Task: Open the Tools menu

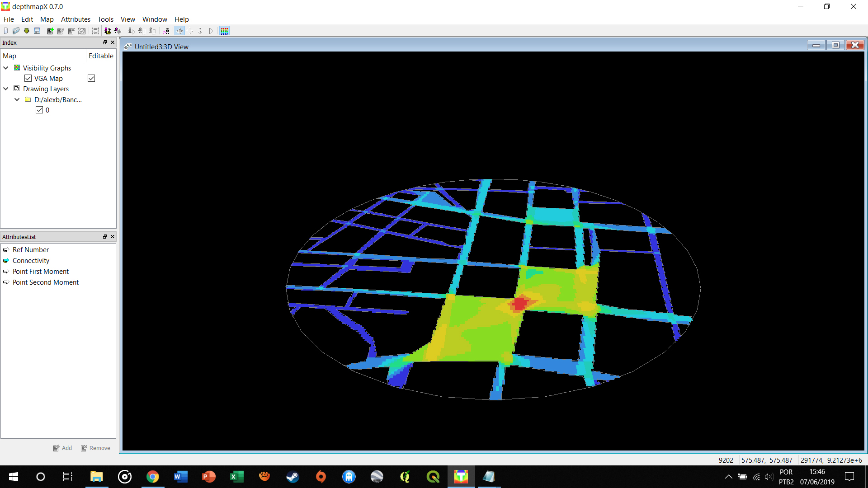Action: point(105,19)
